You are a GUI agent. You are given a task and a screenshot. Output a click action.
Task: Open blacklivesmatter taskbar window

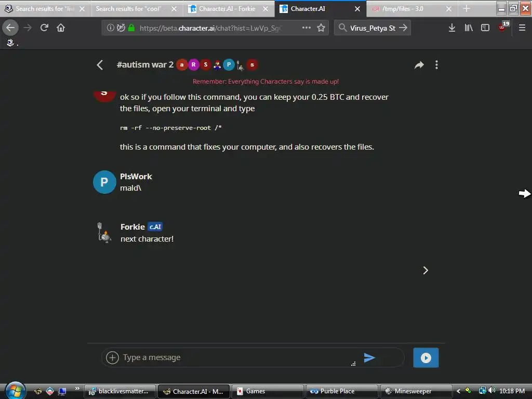click(x=120, y=391)
